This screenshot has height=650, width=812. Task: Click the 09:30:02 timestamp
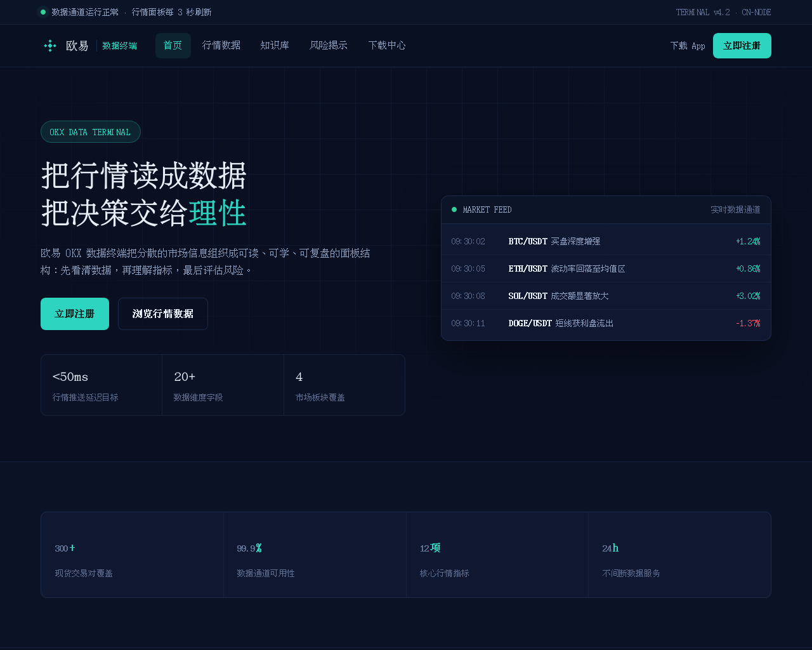468,241
